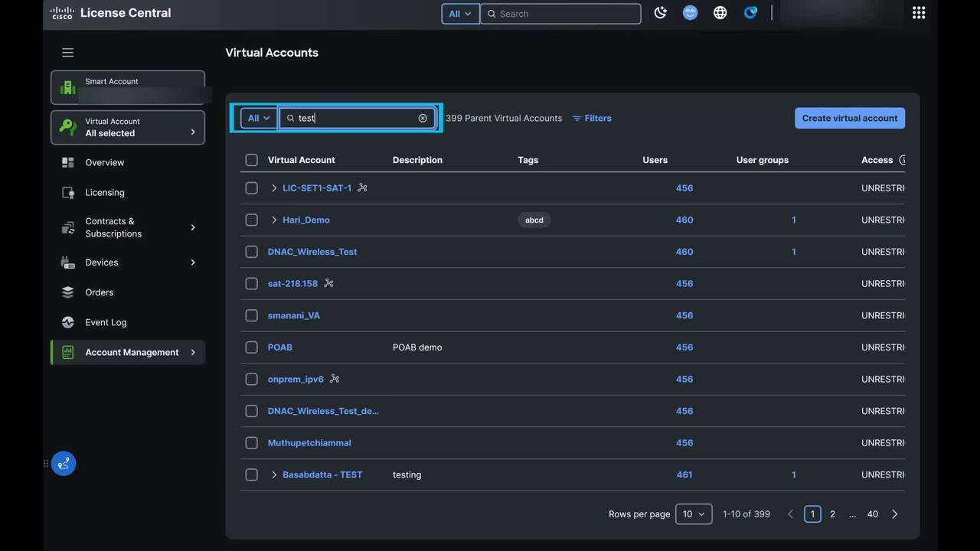Open the Overview menu item

[128, 162]
